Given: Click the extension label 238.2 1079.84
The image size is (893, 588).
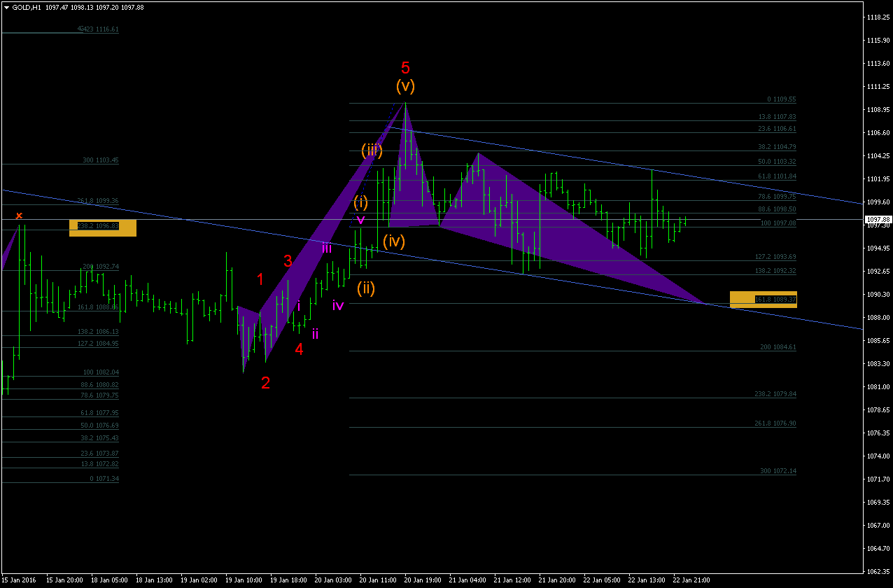Looking at the screenshot, I should 776,394.
